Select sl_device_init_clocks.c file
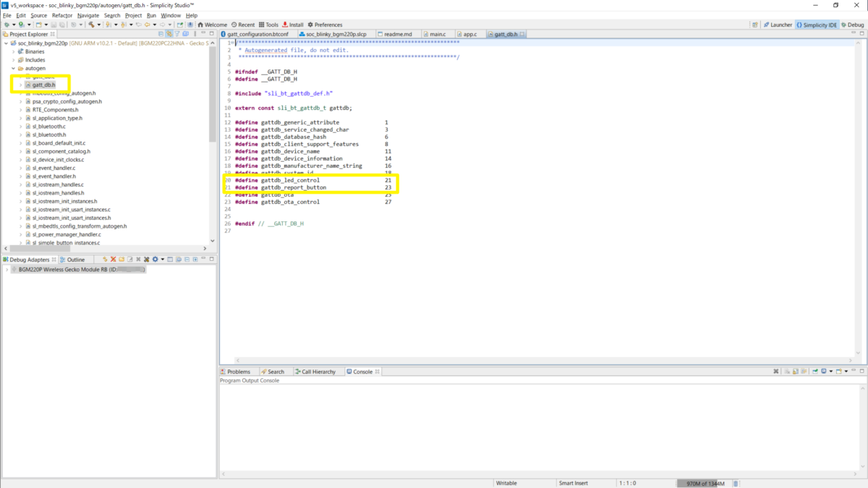Viewport: 868px width, 488px height. click(x=58, y=160)
